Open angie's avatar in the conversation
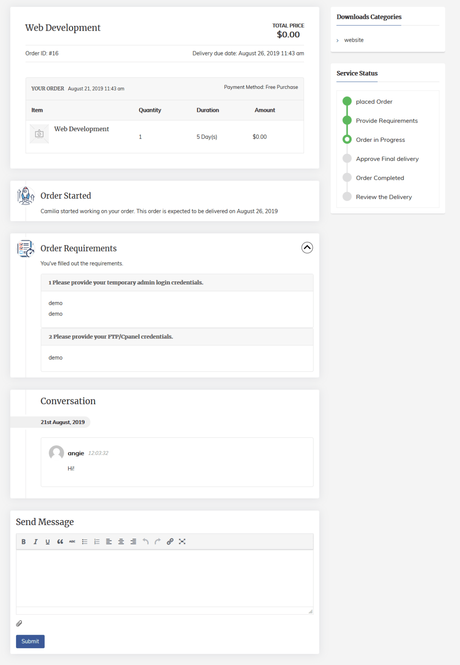The height and width of the screenshot is (665, 460). 56,453
